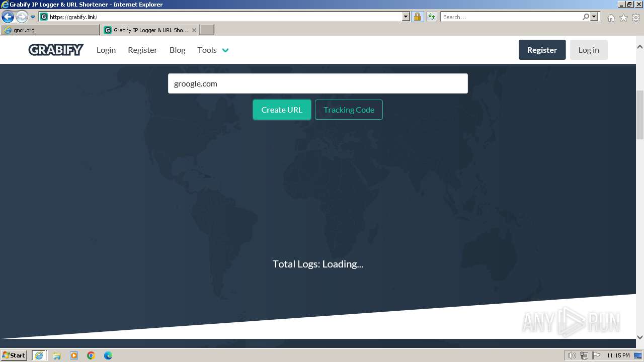The width and height of the screenshot is (644, 362).
Task: Click the taskbar clock showing 11:15 PM
Action: pyautogui.click(x=618, y=355)
